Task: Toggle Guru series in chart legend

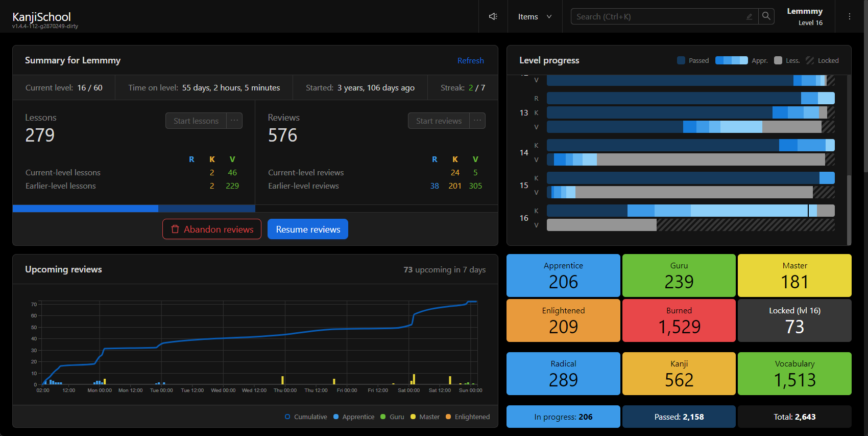Action: click(x=392, y=417)
